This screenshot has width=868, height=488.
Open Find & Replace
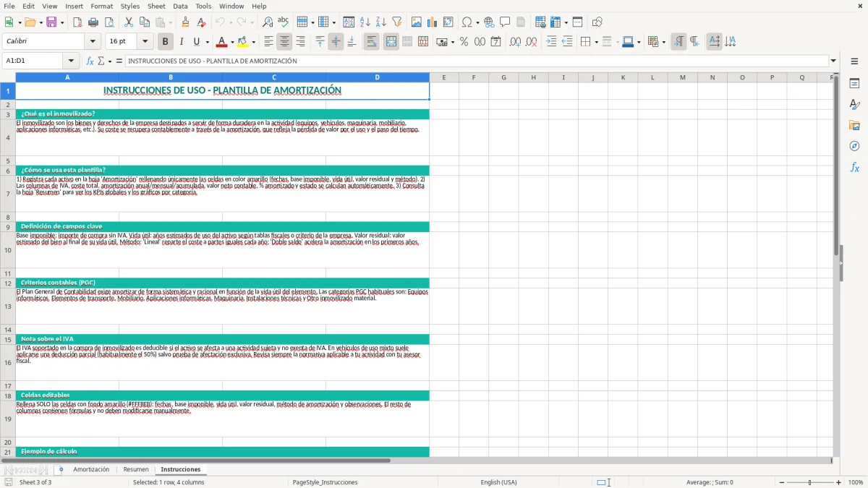coord(268,22)
